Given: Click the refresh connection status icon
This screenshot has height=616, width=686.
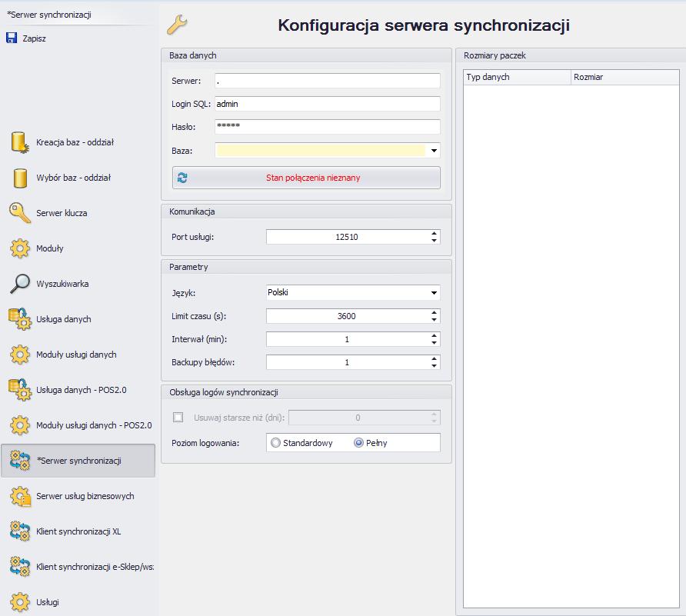Looking at the screenshot, I should point(182,178).
